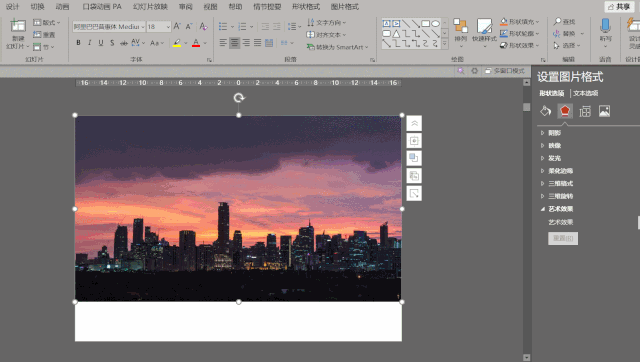Click the Find (查找) magnifier
This screenshot has height=362, width=640.
coord(558,21)
